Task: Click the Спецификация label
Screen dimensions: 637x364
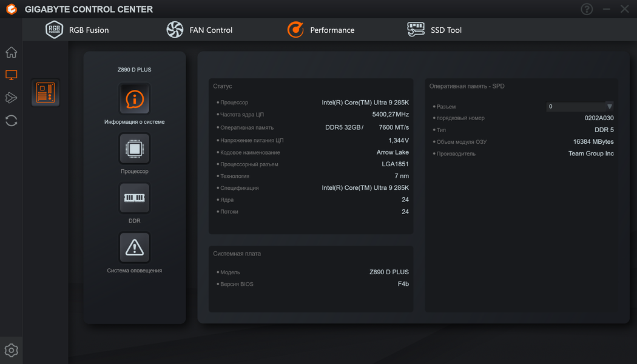Action: tap(239, 188)
